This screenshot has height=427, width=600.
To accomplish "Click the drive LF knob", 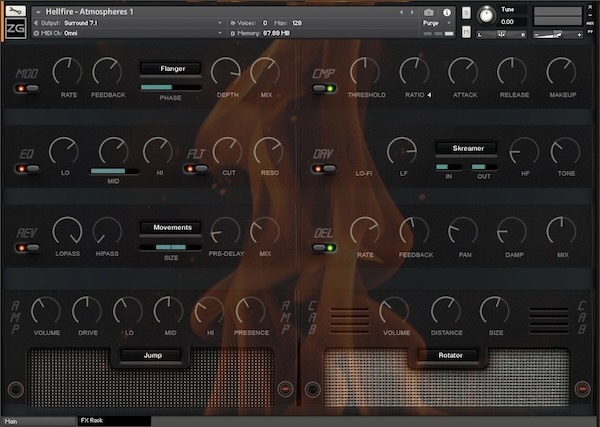I will (402, 151).
